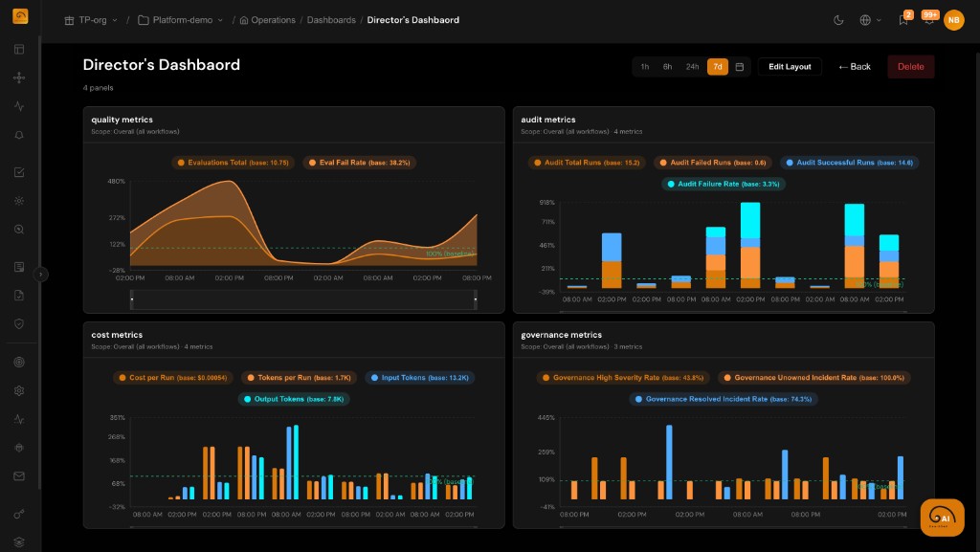980x552 pixels.
Task: Expand the sidebar with the chevron handle
Action: click(x=40, y=275)
